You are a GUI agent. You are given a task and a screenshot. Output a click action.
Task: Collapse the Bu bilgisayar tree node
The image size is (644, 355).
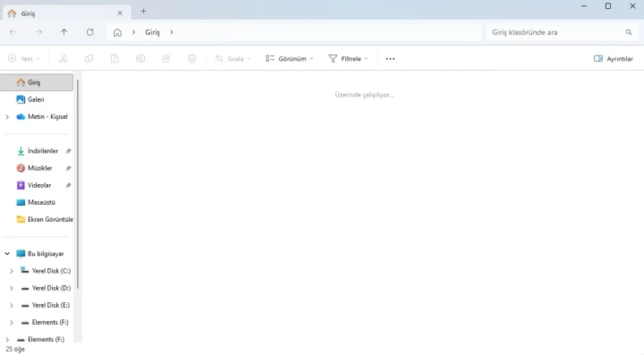(7, 254)
